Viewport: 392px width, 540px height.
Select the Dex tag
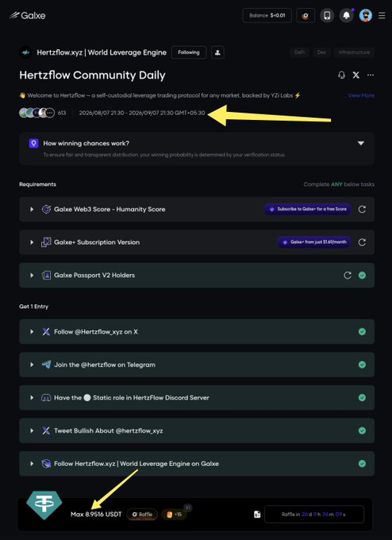tap(322, 52)
